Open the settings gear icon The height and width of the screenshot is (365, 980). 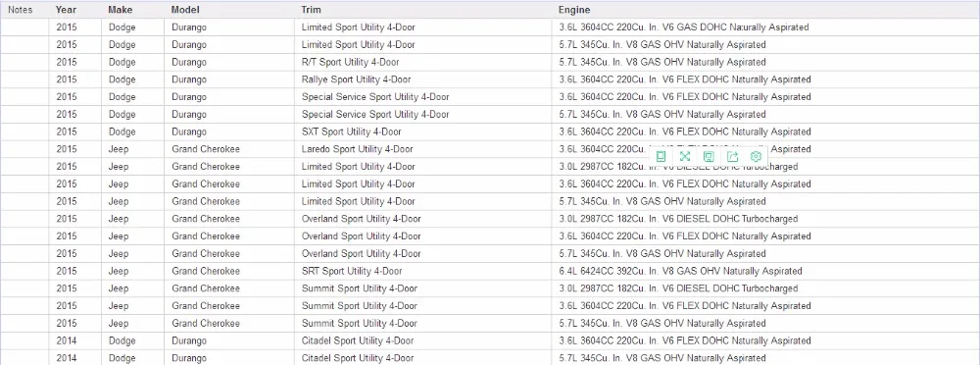pos(756,157)
